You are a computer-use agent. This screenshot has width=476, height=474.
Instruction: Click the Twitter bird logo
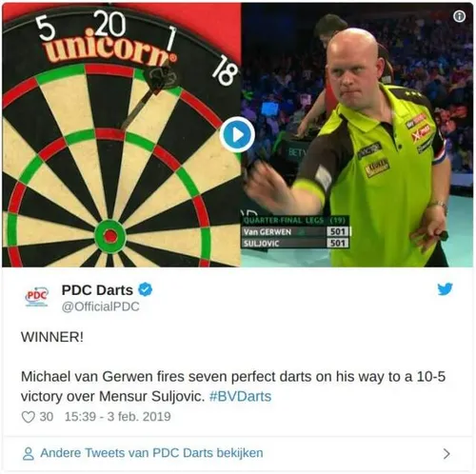[445, 289]
